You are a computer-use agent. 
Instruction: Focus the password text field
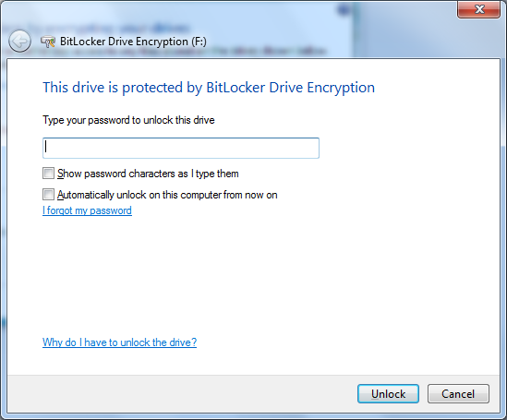point(181,148)
